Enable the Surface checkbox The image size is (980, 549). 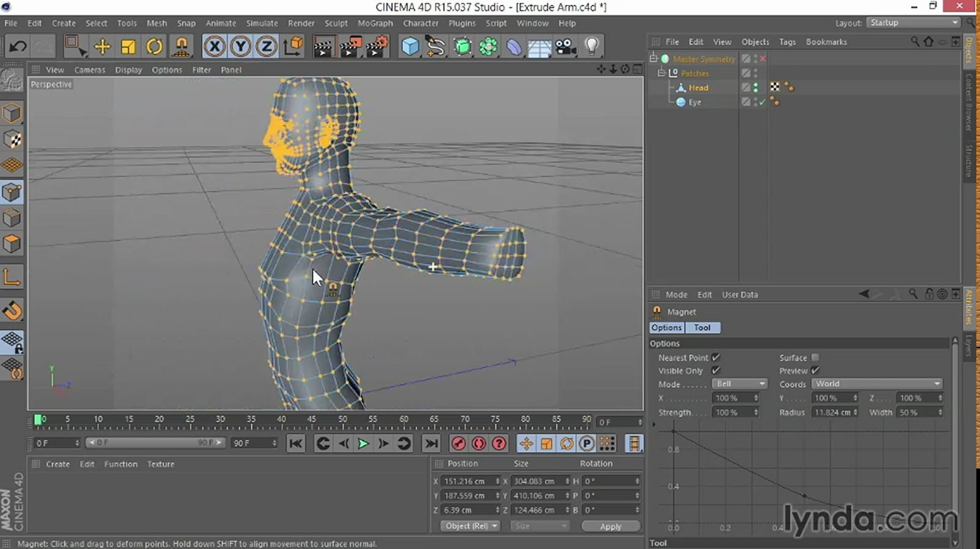click(x=815, y=357)
